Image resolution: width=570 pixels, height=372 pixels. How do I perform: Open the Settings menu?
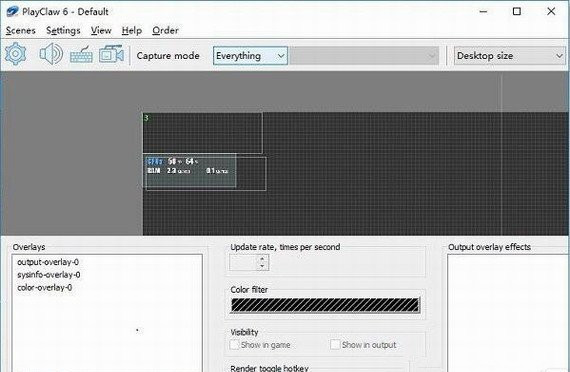click(63, 31)
